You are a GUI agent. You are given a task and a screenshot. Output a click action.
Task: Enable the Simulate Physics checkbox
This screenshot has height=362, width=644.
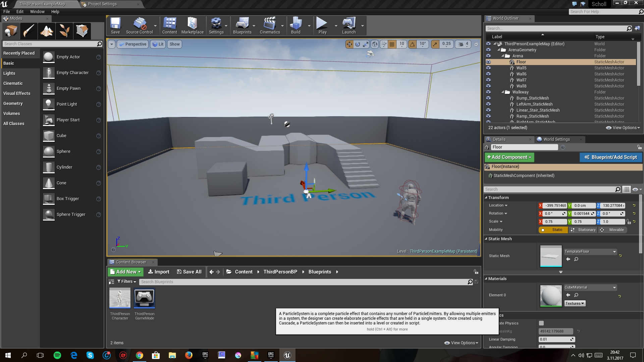[541, 323]
